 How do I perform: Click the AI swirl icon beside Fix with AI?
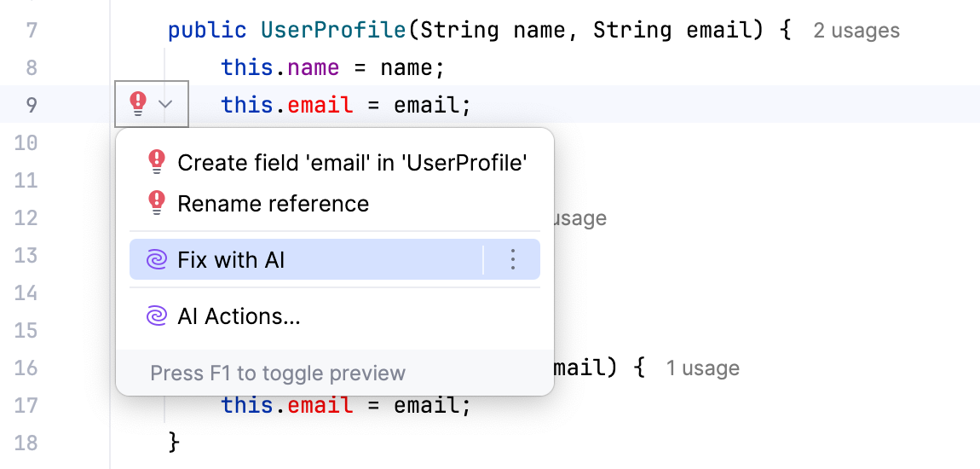(x=157, y=260)
